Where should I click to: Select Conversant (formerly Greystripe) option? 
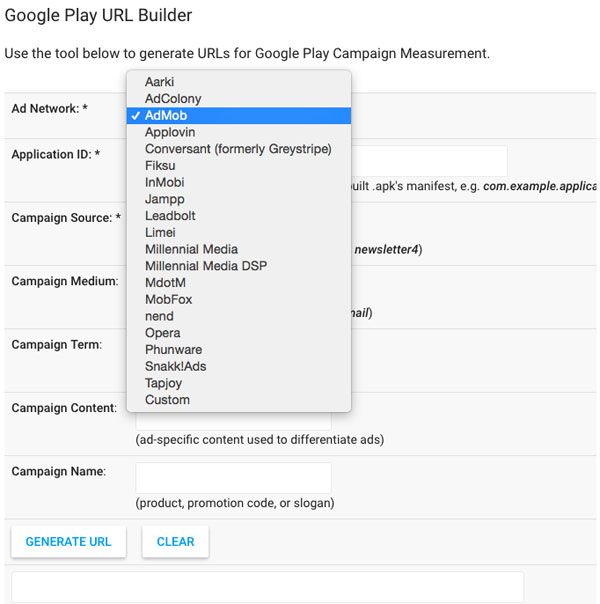(x=237, y=149)
